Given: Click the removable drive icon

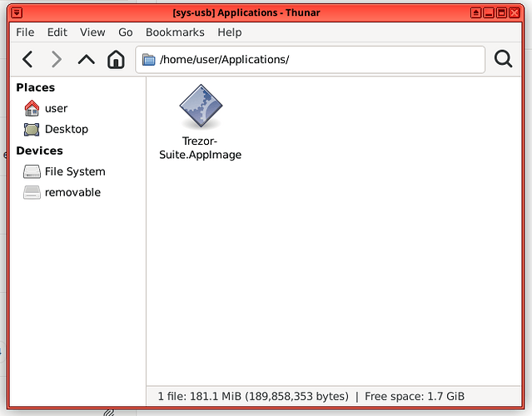Looking at the screenshot, I should pyautogui.click(x=32, y=192).
